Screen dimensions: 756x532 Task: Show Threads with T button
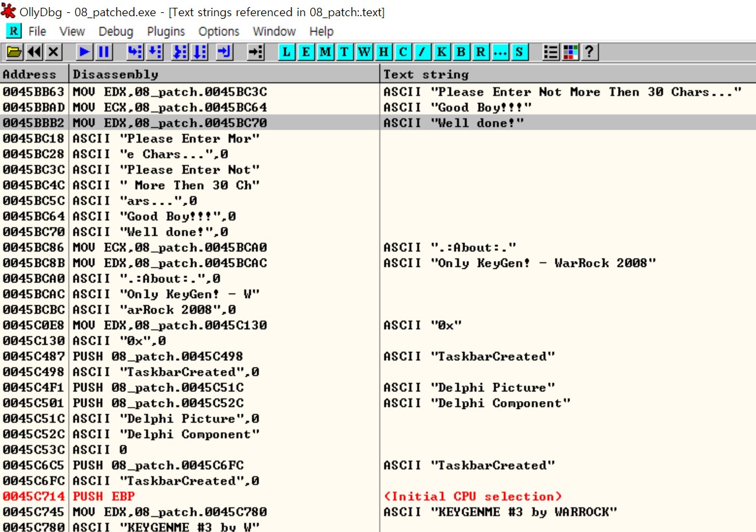[x=344, y=52]
